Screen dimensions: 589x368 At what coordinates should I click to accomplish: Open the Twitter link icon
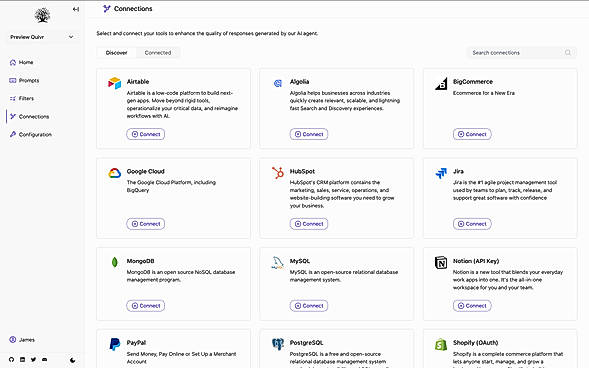(33, 359)
